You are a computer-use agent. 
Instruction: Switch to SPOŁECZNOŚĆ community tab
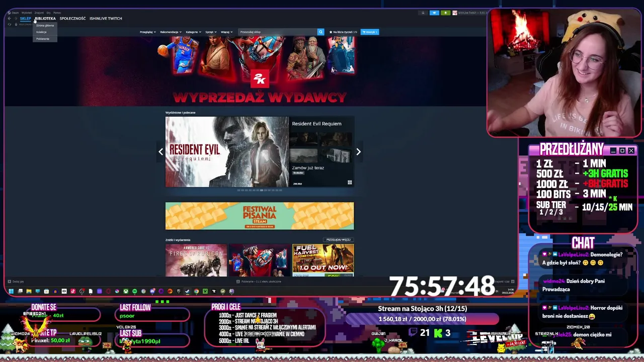[72, 19]
